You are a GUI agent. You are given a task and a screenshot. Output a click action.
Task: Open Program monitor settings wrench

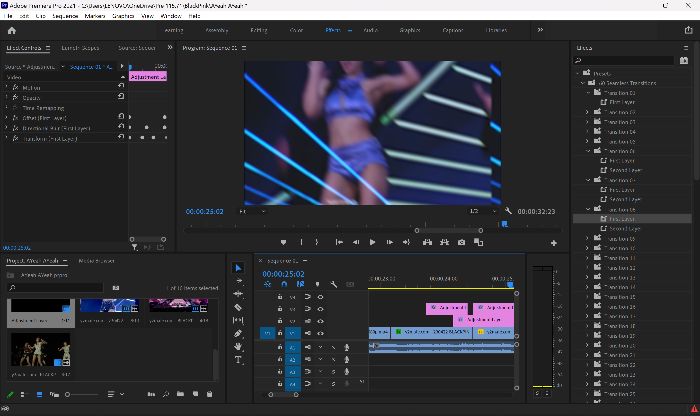point(508,211)
